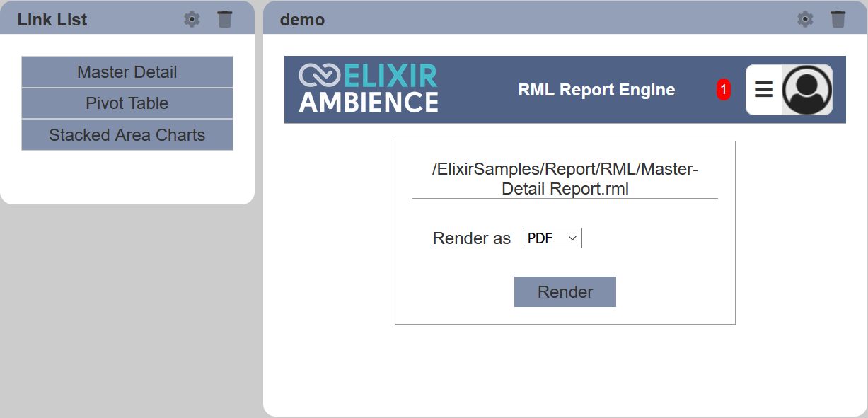
Task: Select the demo panel title
Action: tap(302, 20)
